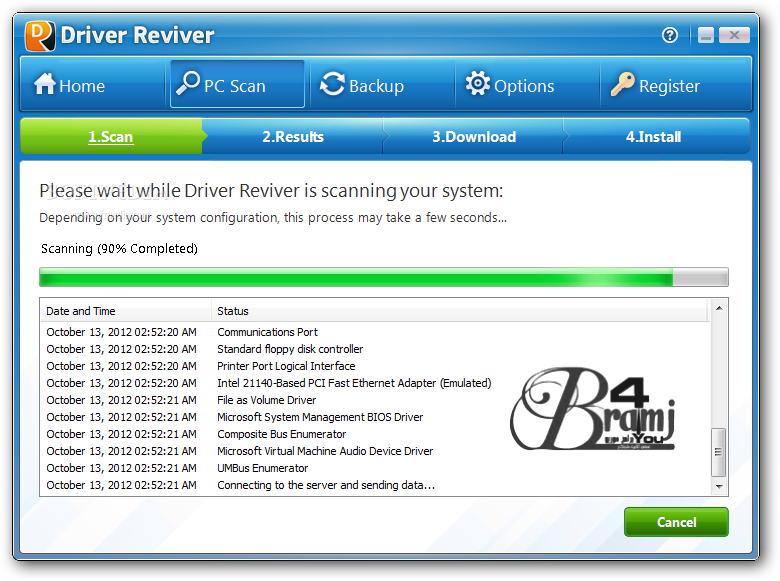
Task: Select the 1.Scan step
Action: (x=111, y=136)
